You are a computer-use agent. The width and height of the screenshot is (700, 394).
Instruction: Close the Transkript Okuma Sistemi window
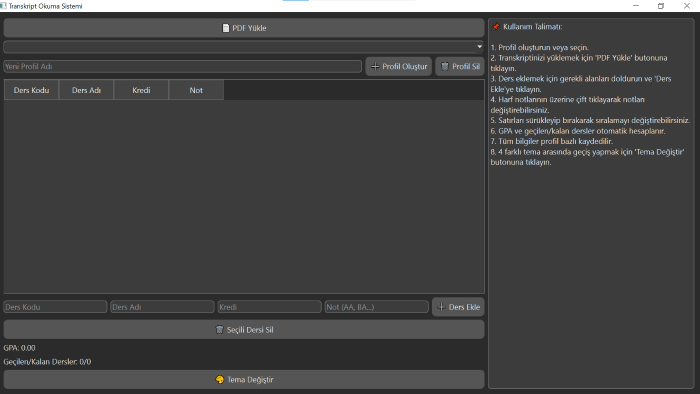(687, 6)
